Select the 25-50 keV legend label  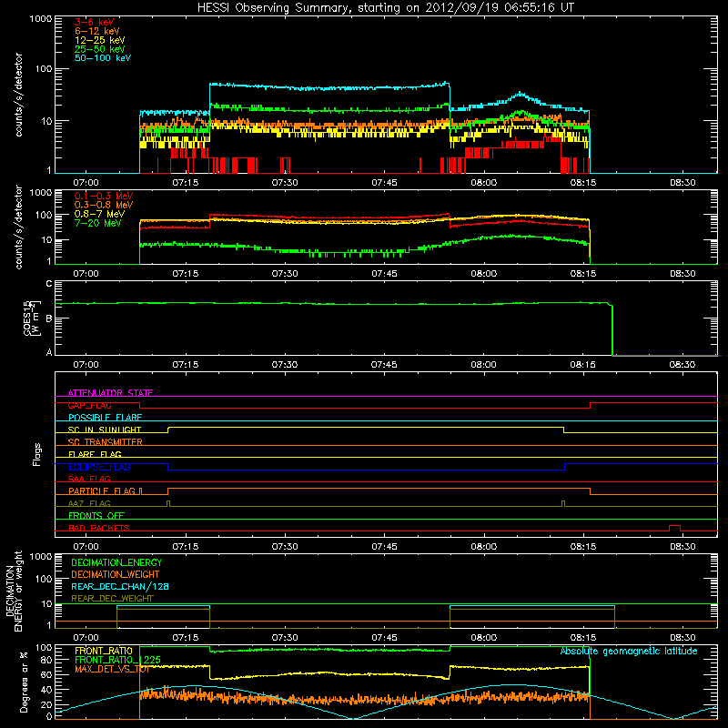coord(100,49)
